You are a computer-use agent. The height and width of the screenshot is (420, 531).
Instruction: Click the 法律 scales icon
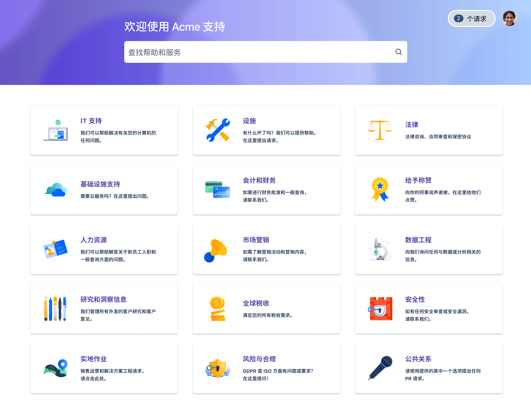click(380, 130)
